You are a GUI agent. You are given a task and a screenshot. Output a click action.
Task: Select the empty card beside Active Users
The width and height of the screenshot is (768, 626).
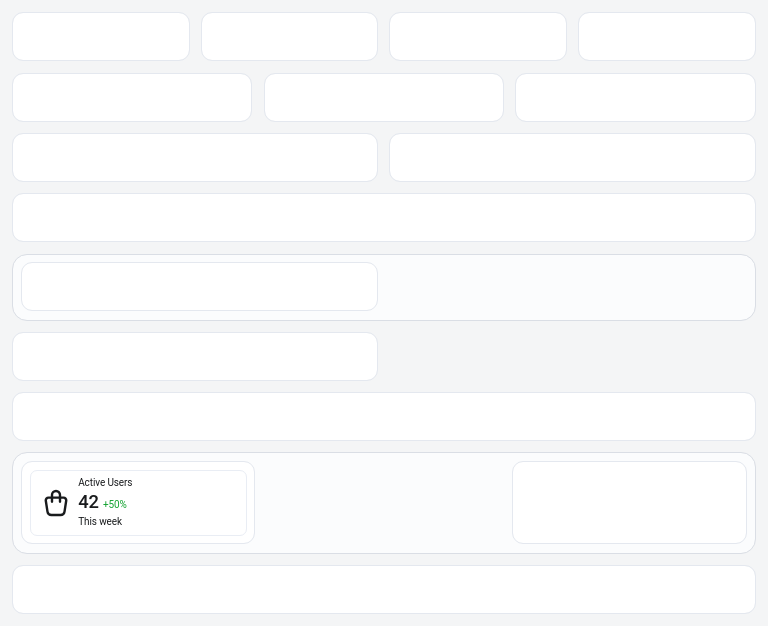(629, 502)
